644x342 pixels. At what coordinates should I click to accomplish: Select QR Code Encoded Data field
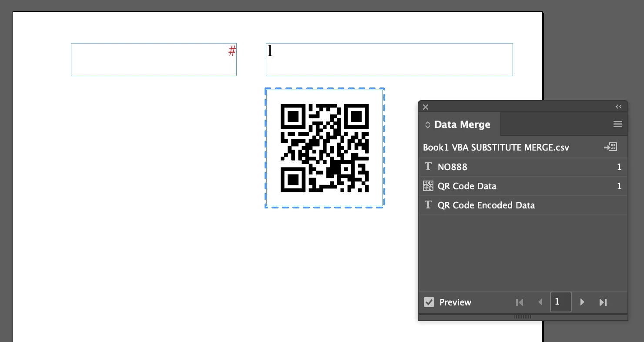click(x=523, y=205)
